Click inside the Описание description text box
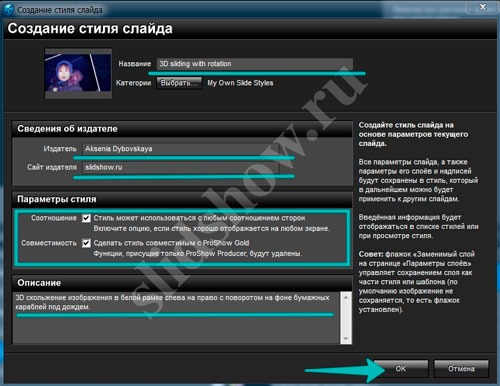Viewport: 500px width, 386px height. pos(176,317)
